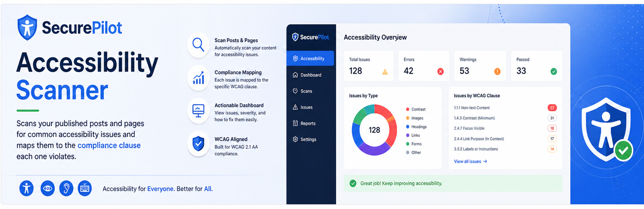Click the Accessibility Overview heading
Image resolution: width=644 pixels, height=209 pixels.
pos(375,37)
